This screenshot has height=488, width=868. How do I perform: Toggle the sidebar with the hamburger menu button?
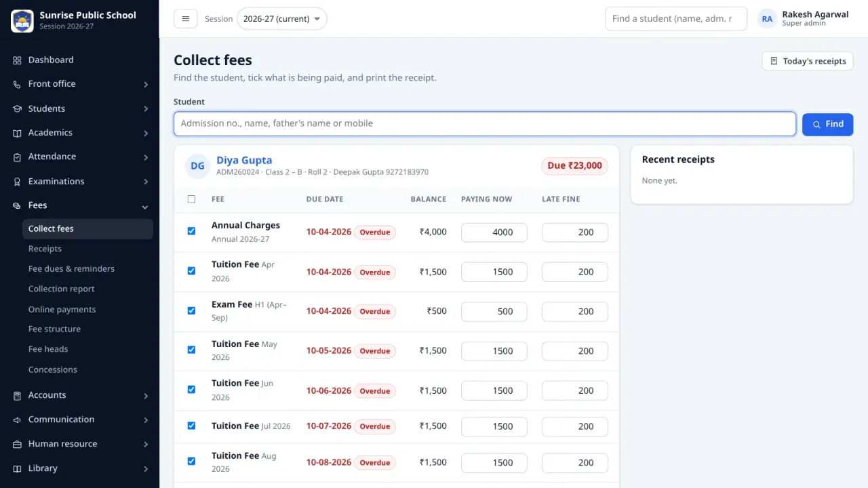[x=186, y=19]
